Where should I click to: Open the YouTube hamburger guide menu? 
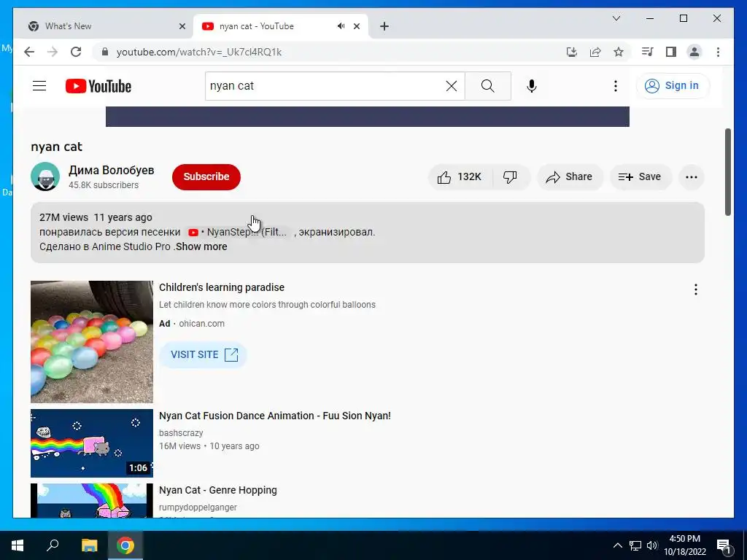(x=39, y=86)
